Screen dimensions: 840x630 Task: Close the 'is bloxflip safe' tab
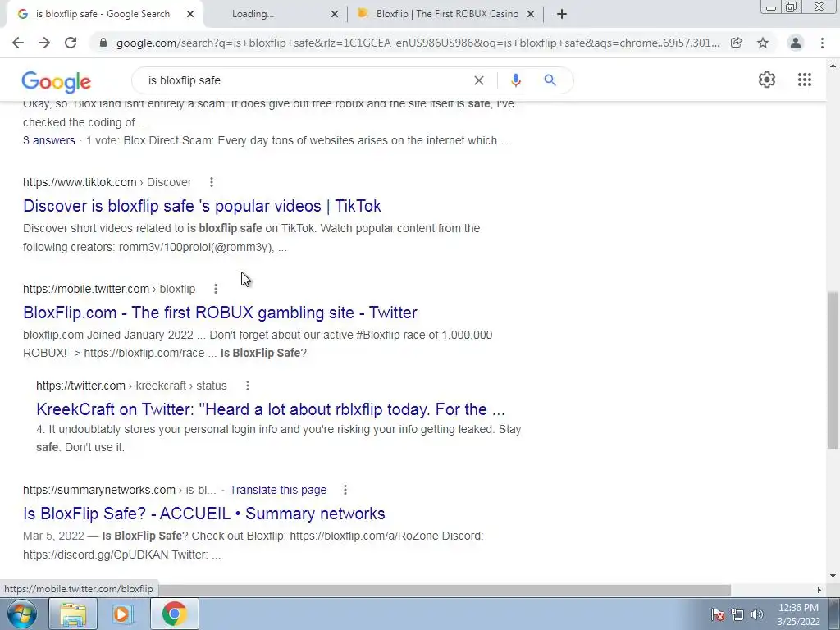[x=190, y=15]
